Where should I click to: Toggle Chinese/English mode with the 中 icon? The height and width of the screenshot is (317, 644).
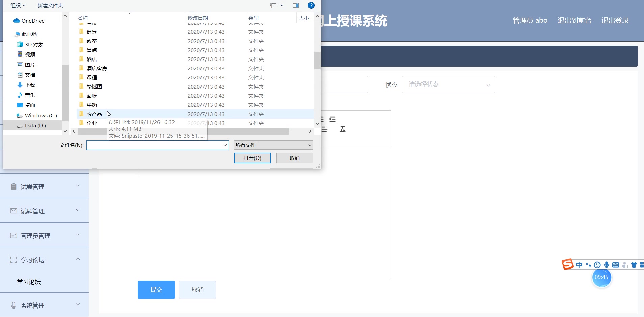tap(579, 265)
